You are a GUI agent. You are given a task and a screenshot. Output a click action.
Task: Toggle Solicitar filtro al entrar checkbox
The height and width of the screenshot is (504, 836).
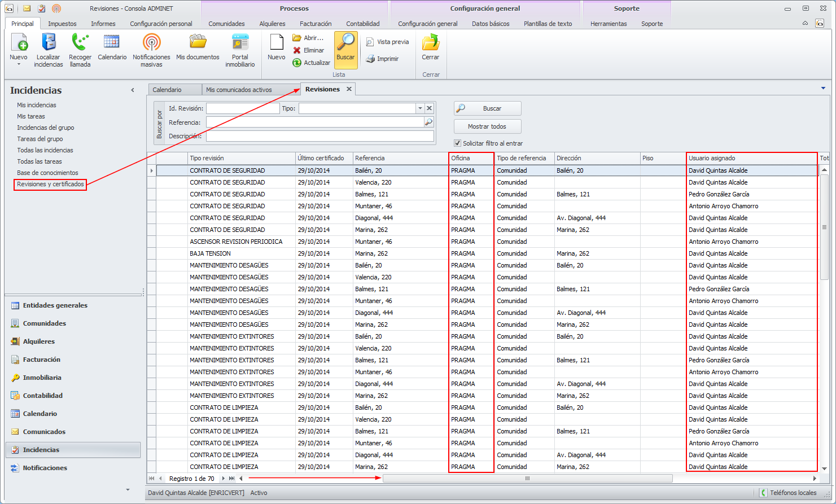point(458,143)
